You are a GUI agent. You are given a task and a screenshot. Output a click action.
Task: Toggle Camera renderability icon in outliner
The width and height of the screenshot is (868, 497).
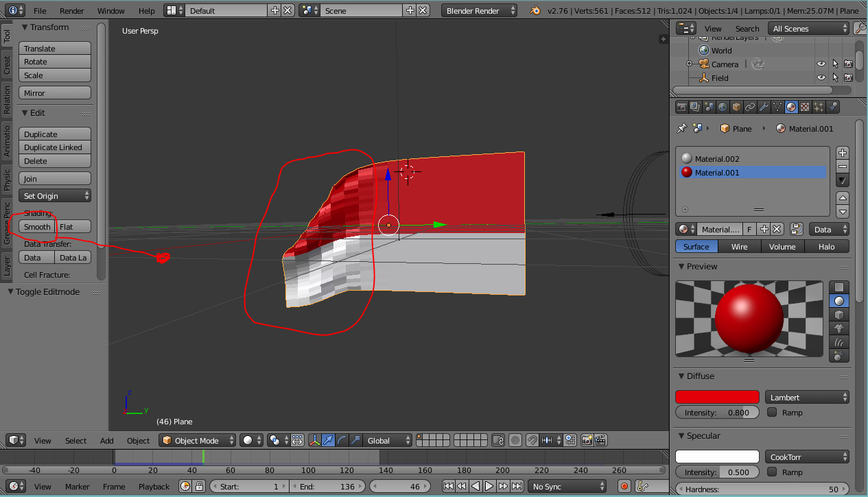(848, 64)
